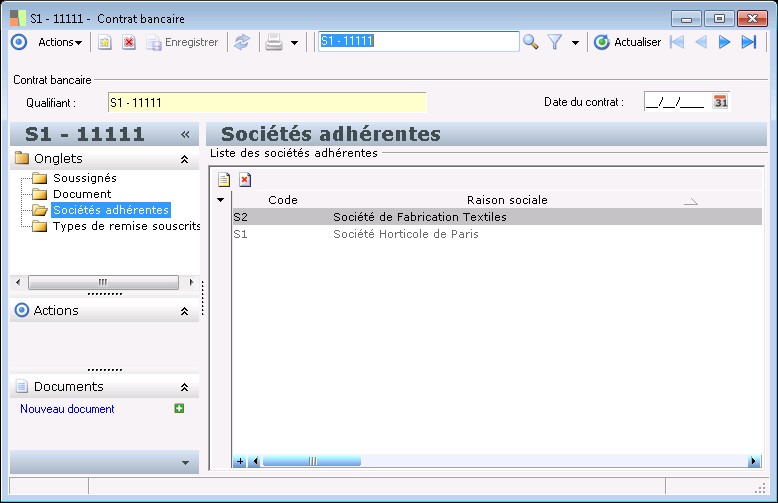Click the Nouveau document link
This screenshot has height=503, width=778.
click(x=67, y=409)
